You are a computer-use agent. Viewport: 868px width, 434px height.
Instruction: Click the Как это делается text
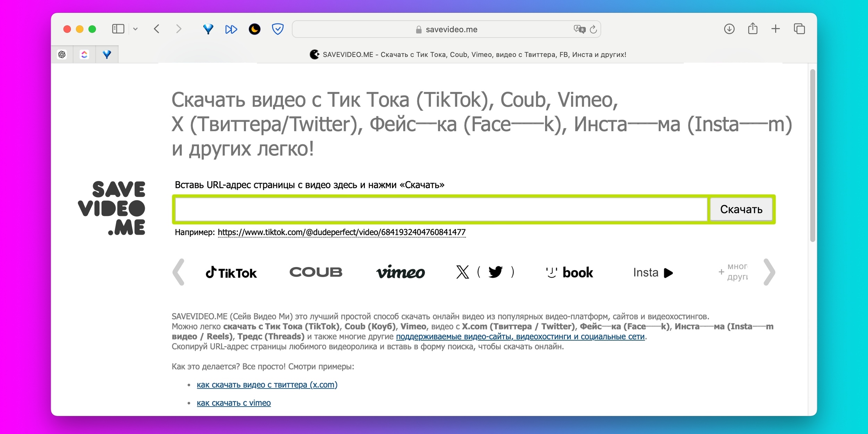[263, 366]
